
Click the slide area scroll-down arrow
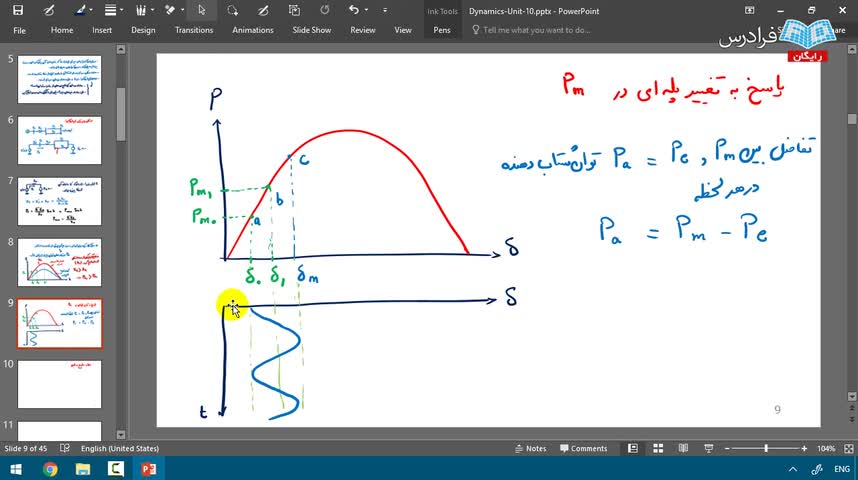(851, 396)
